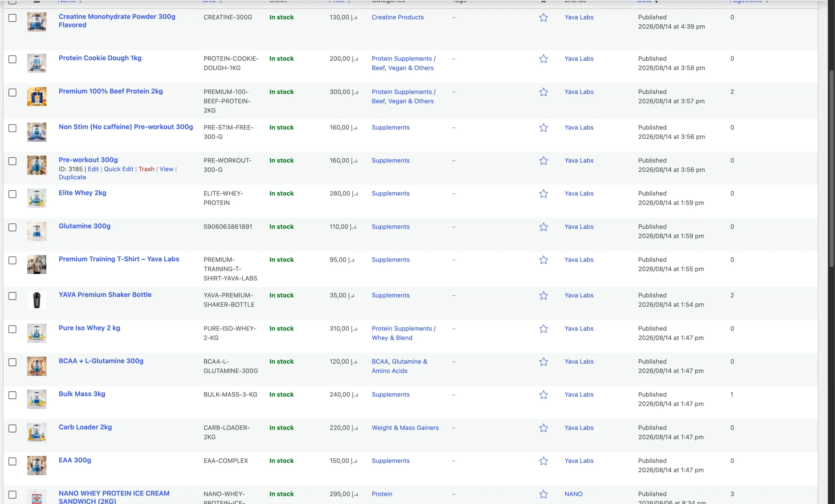Open the Creatine Monohydrate Powder 300g Flavored product
This screenshot has width=835, height=504.
pos(117,21)
